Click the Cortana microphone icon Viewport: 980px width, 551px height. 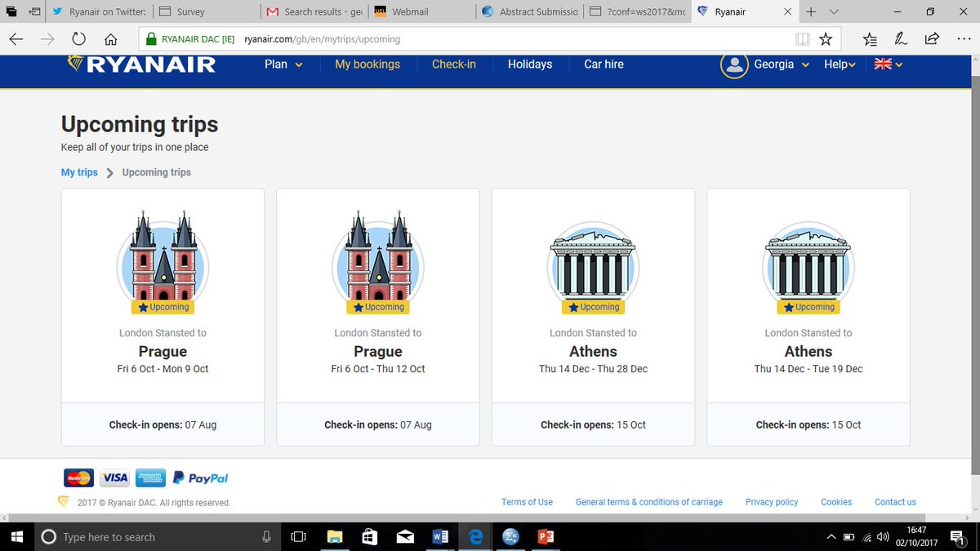(266, 537)
